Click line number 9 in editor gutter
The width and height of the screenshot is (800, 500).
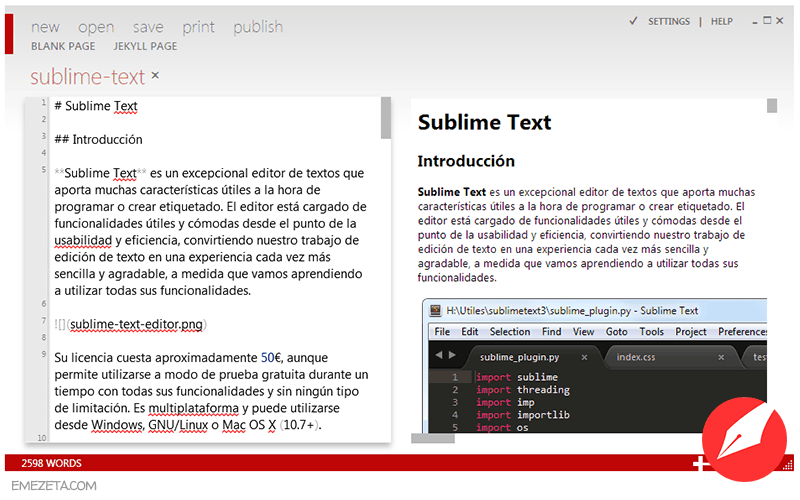[x=43, y=354]
